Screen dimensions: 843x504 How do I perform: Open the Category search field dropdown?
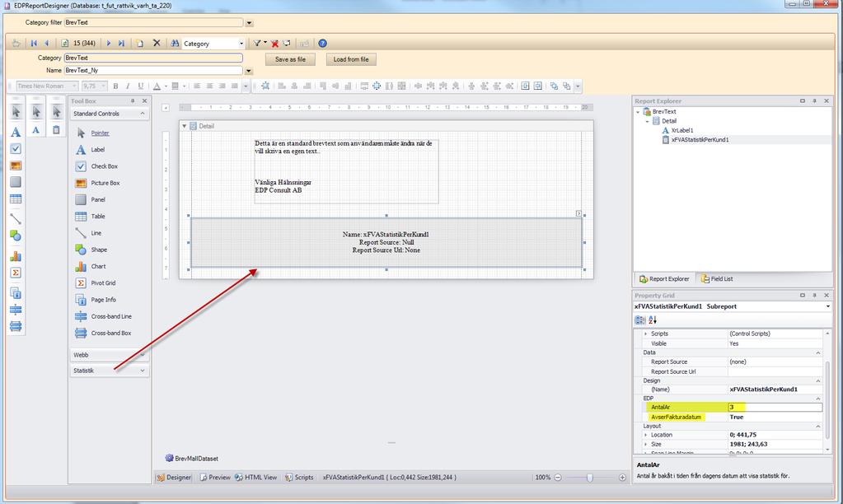pos(241,44)
